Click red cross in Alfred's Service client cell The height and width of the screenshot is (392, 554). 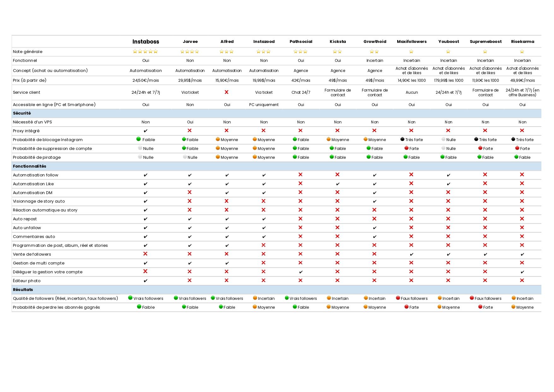[227, 92]
